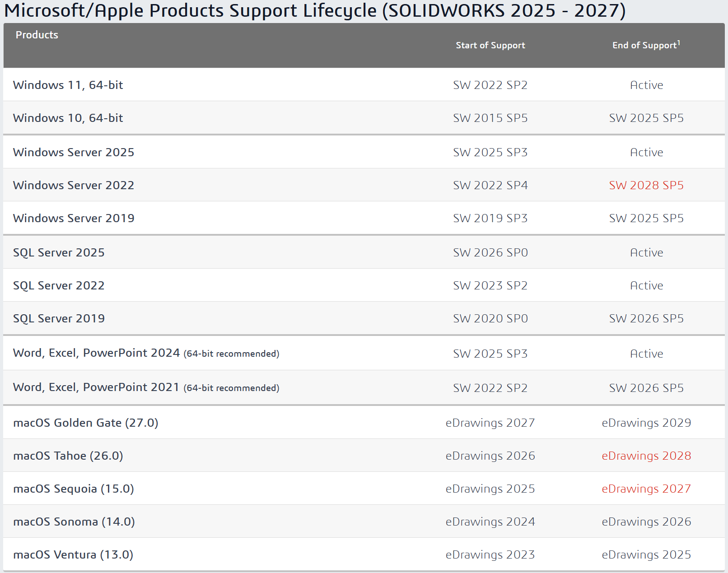
Task: Click SW 2020 SP0 start of support cell
Action: [490, 318]
